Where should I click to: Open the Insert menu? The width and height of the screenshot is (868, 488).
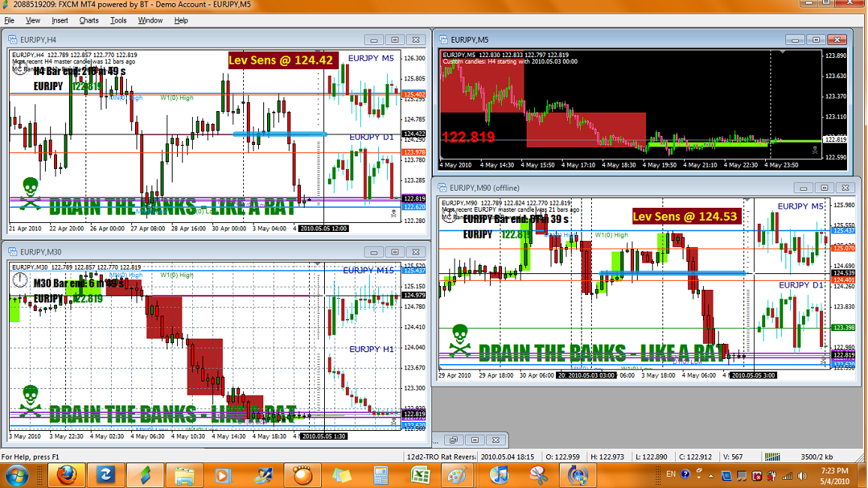pyautogui.click(x=60, y=20)
